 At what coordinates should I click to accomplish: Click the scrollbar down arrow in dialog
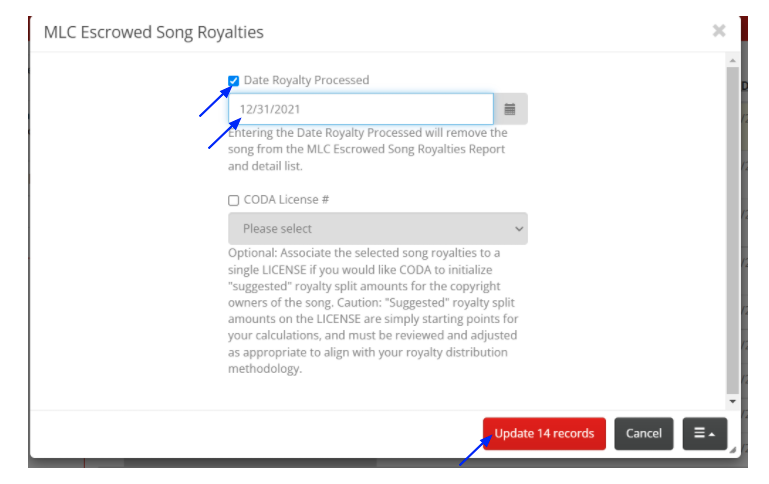[733, 401]
